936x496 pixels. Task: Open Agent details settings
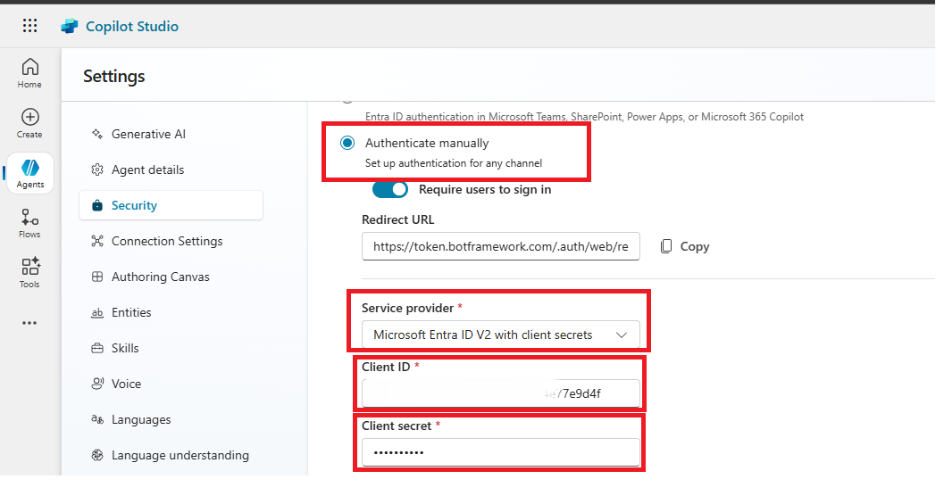pyautogui.click(x=147, y=170)
